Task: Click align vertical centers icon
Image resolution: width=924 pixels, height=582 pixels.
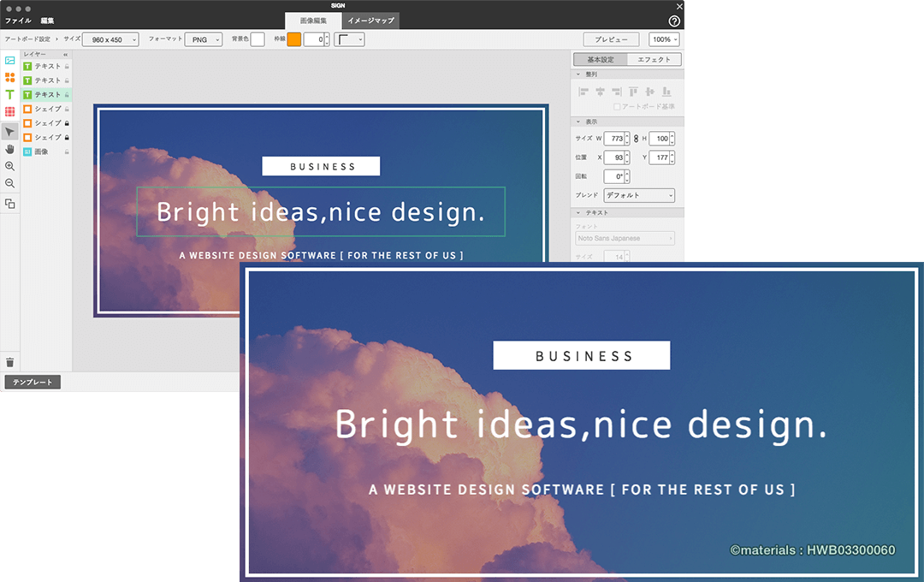Action: tap(649, 92)
